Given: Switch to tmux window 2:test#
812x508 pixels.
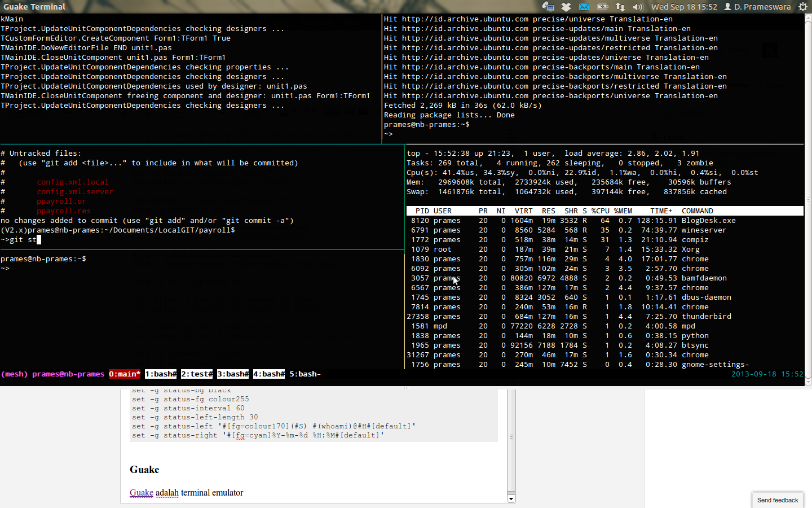Looking at the screenshot, I should 197,374.
